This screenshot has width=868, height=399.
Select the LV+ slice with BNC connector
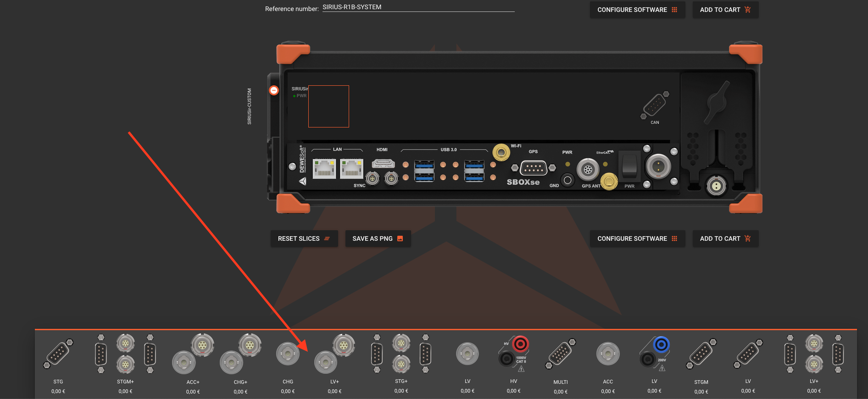334,354
